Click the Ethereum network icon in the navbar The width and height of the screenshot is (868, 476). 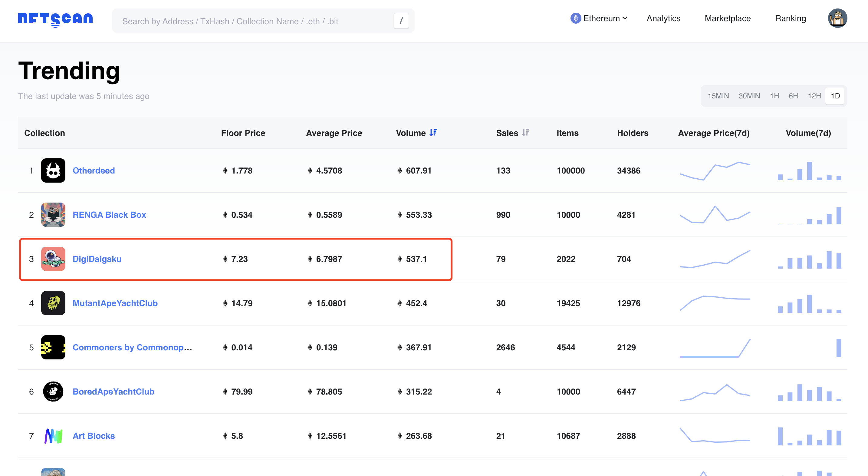click(x=576, y=18)
